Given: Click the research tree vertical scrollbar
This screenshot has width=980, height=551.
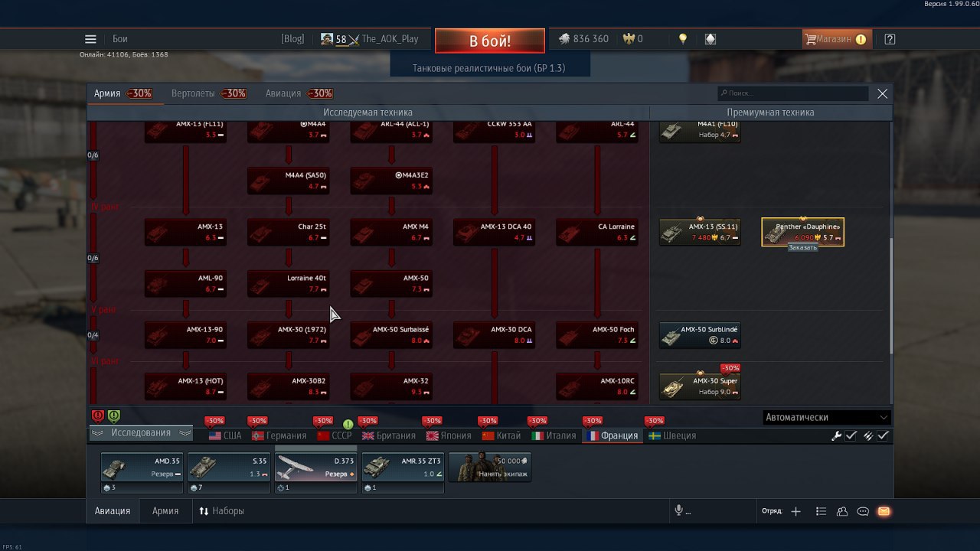Looking at the screenshot, I should point(890,295).
